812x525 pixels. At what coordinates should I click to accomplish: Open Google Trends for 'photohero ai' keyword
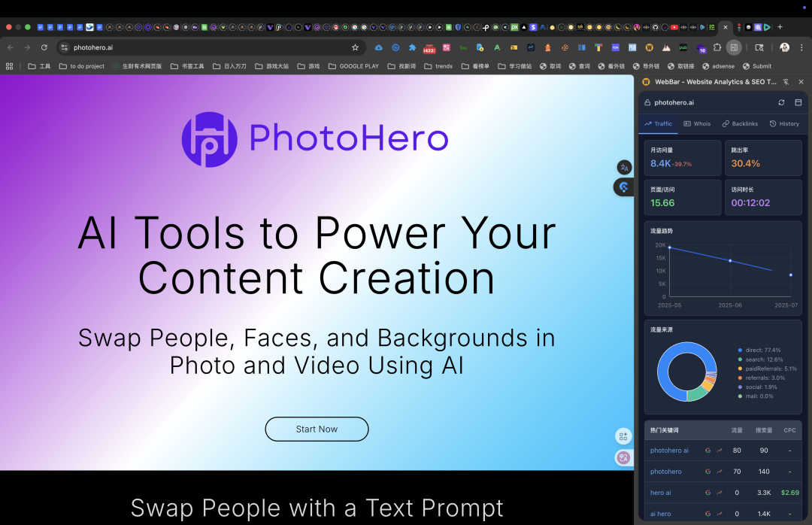(720, 451)
